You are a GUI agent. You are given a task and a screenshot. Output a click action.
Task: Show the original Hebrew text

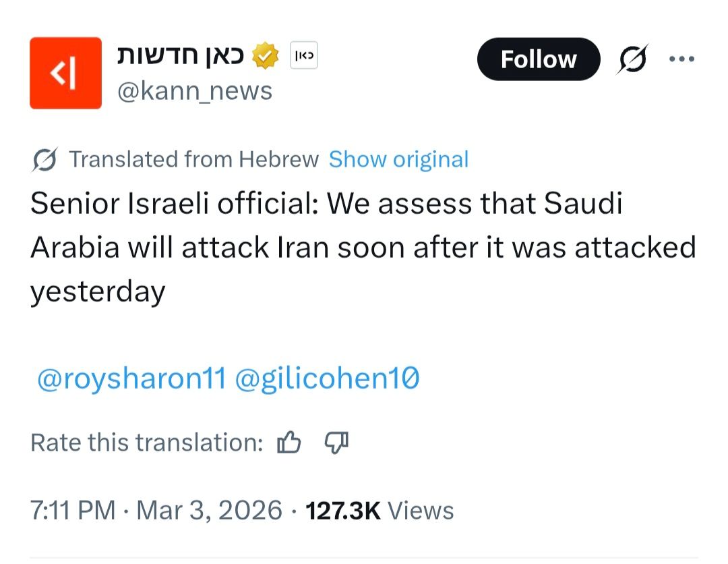(398, 160)
